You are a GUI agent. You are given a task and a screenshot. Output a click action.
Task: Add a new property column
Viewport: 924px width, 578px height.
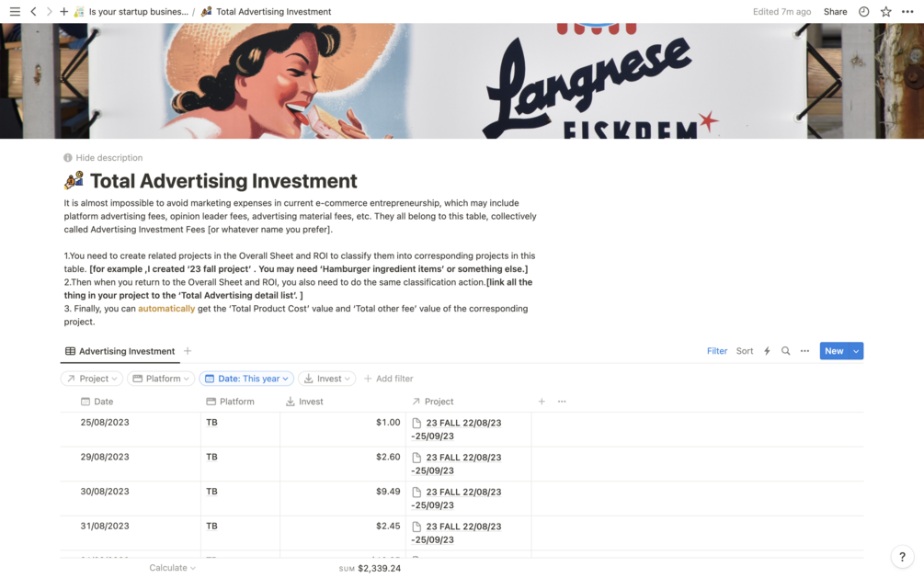[x=542, y=402]
